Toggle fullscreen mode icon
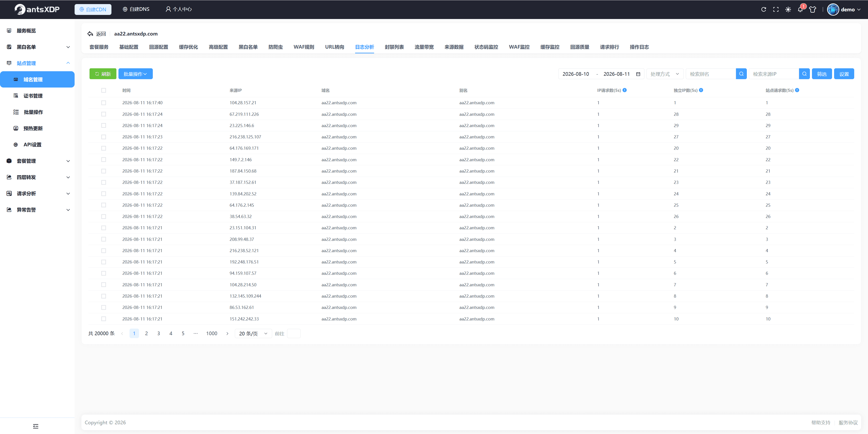The image size is (868, 434). point(776,9)
